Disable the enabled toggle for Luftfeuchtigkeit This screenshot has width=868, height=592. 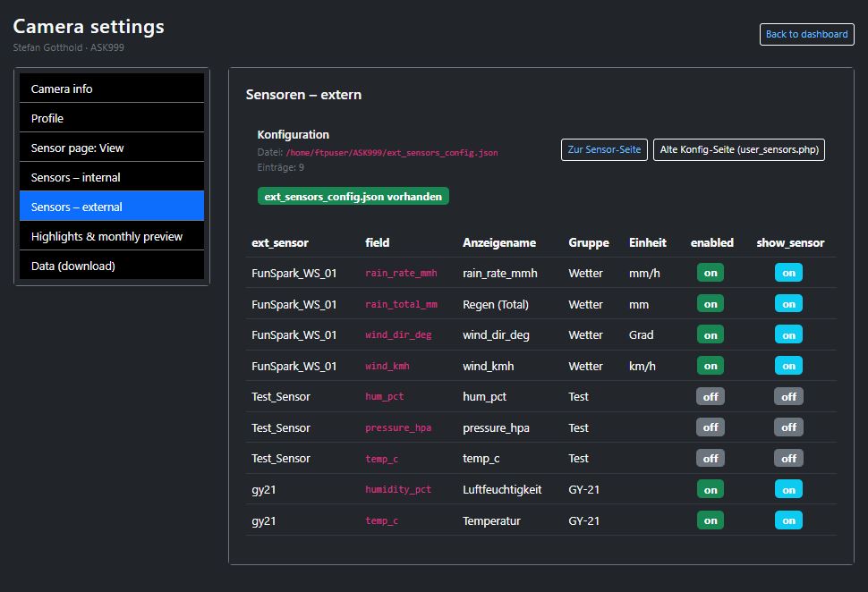[x=710, y=489]
